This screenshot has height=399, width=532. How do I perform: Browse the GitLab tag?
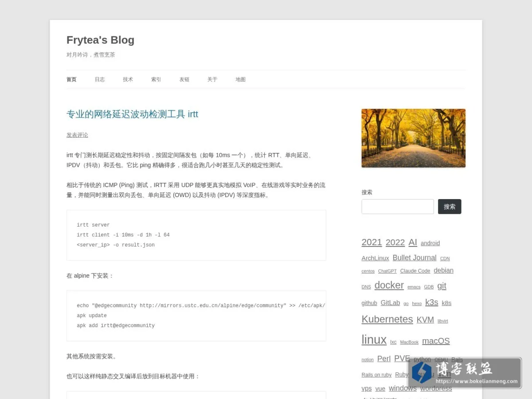click(x=390, y=303)
